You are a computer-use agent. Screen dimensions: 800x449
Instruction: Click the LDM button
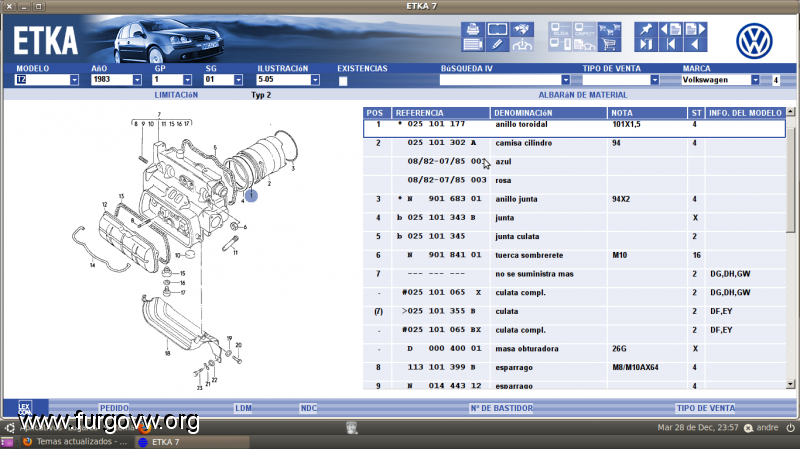243,408
